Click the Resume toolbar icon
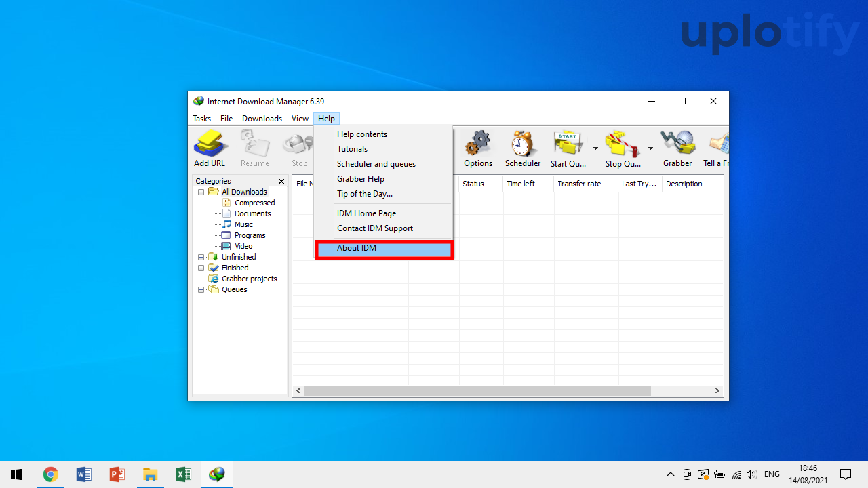The height and width of the screenshot is (488, 868). 255,148
